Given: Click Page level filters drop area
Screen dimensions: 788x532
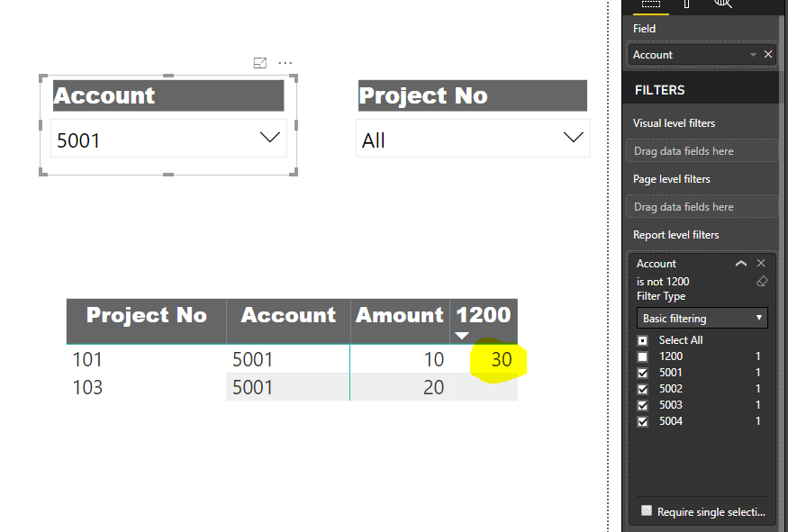Looking at the screenshot, I should [702, 206].
